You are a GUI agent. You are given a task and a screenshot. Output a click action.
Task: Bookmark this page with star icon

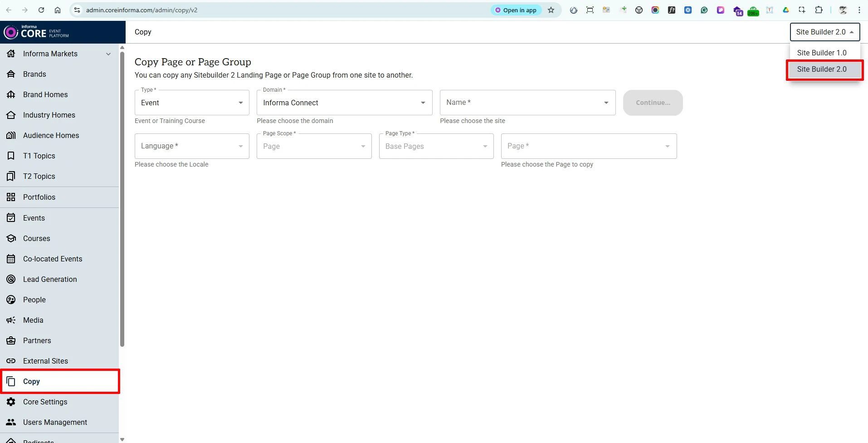(551, 10)
